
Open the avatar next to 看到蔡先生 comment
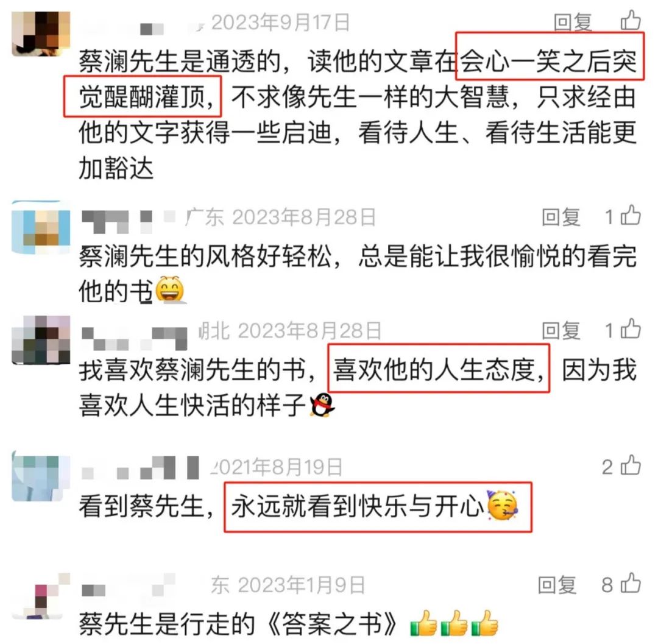[x=41, y=477]
